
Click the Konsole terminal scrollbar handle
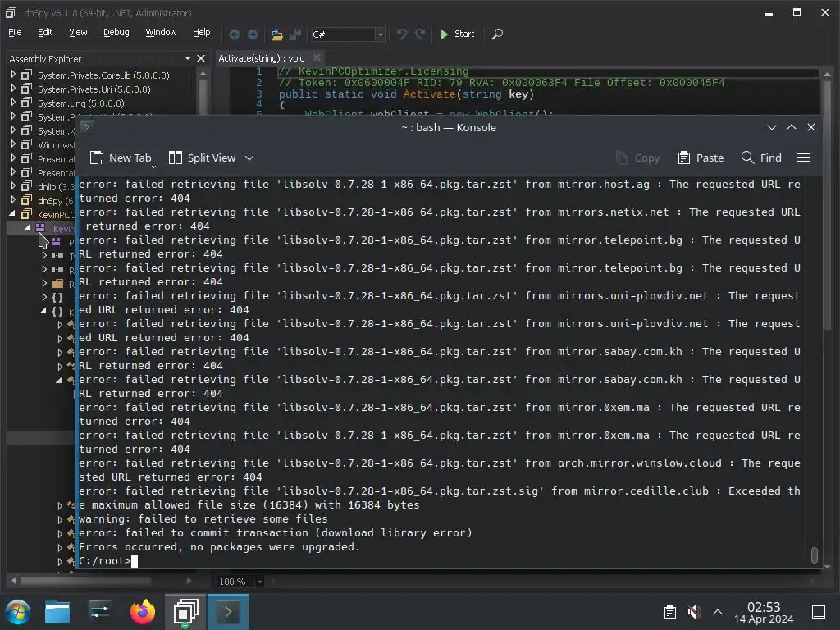(x=815, y=555)
